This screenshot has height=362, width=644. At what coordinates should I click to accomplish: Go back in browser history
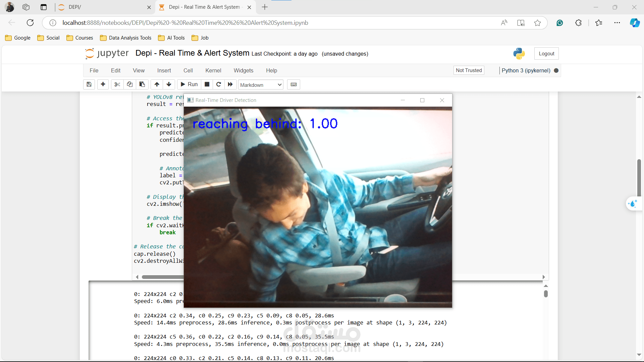pos(12,22)
